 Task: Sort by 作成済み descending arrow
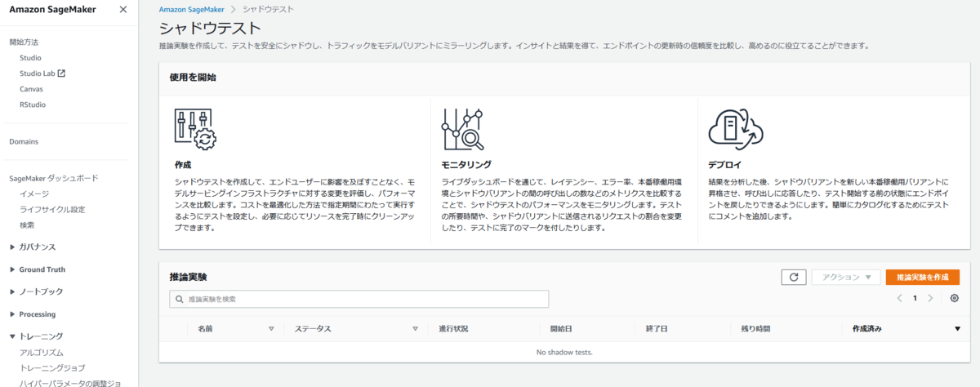tap(957, 329)
